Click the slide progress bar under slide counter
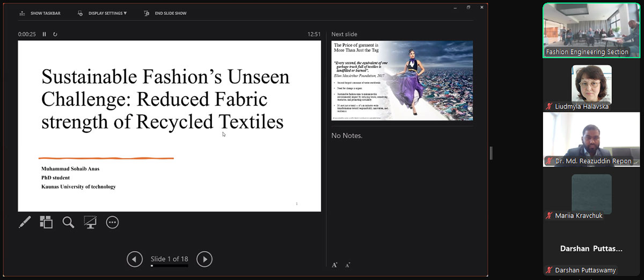Image resolution: width=644 pixels, height=280 pixels. pyautogui.click(x=170, y=265)
